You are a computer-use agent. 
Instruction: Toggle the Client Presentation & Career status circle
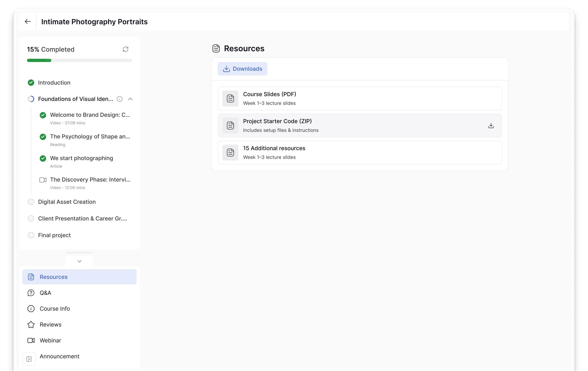coord(31,218)
